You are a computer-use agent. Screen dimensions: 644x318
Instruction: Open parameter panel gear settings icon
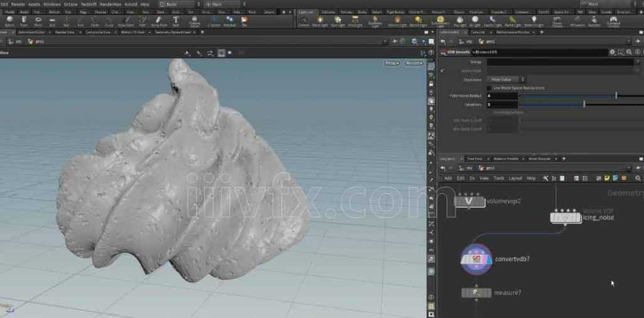(612, 52)
